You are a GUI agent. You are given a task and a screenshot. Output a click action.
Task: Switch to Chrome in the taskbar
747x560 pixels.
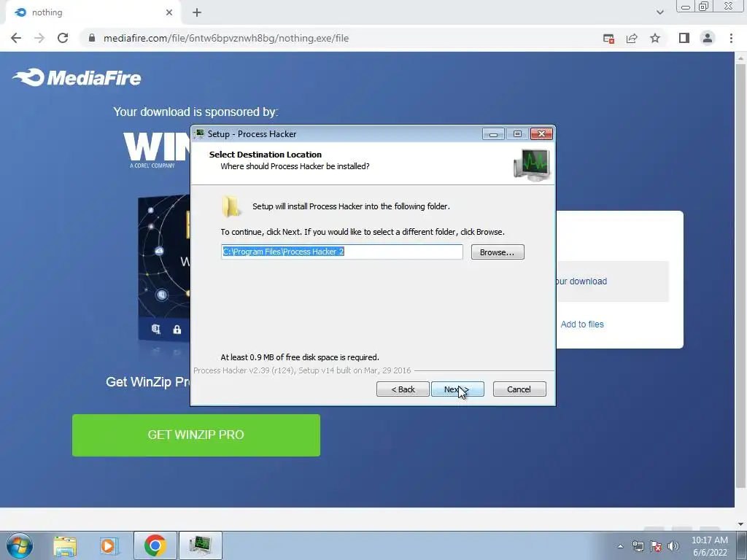coord(155,545)
